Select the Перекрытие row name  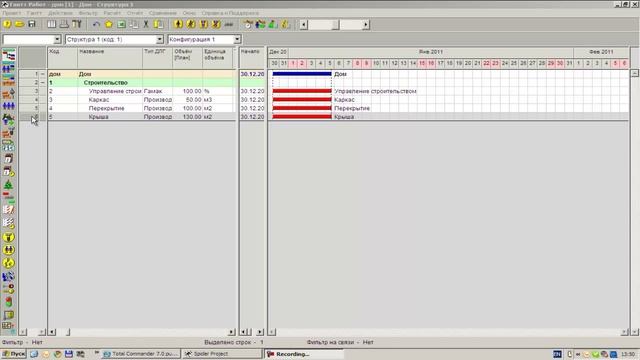point(107,108)
